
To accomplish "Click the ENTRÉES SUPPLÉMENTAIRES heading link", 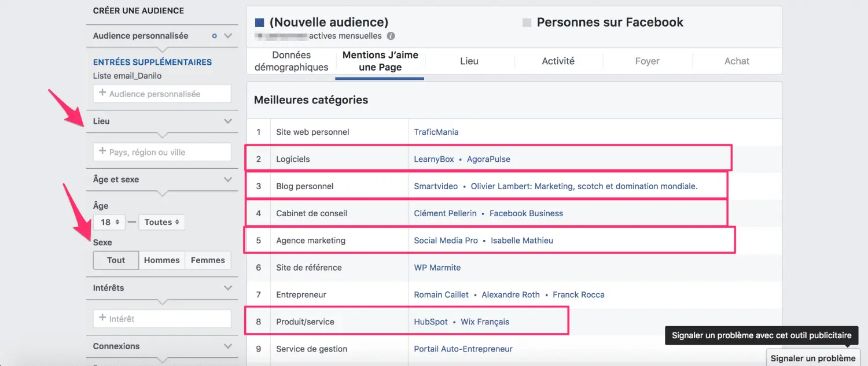I will click(152, 62).
